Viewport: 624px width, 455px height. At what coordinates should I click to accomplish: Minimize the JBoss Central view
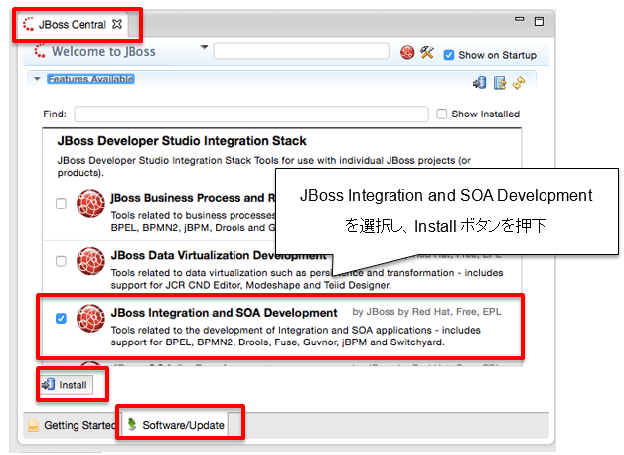tap(519, 19)
